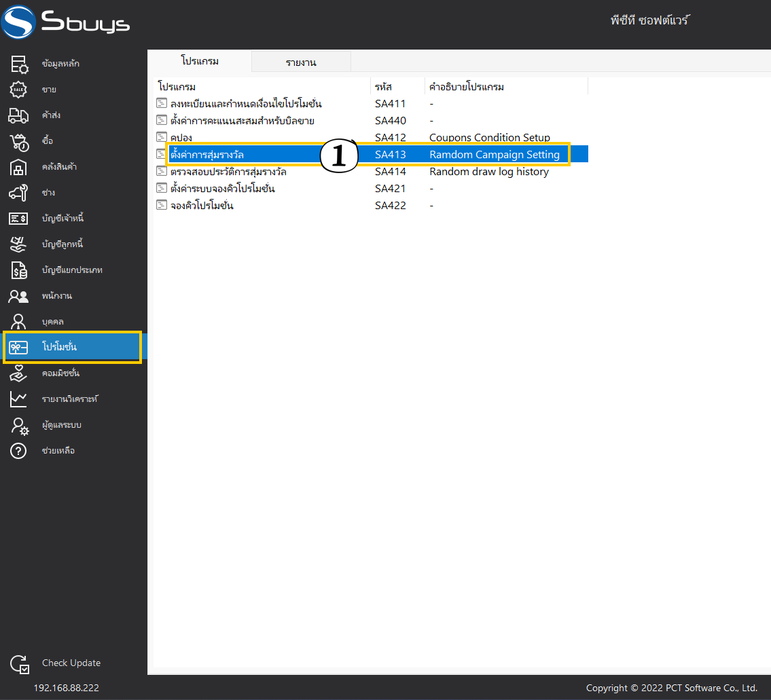This screenshot has width=771, height=700.
Task: Click the SA414 row document icon
Action: [x=161, y=170]
